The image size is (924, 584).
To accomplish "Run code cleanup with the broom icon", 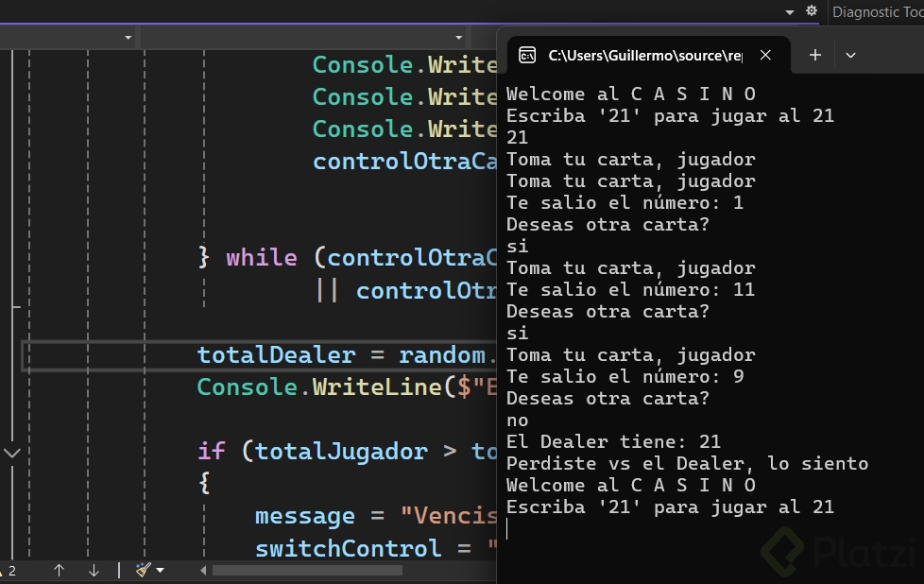I will [x=143, y=570].
